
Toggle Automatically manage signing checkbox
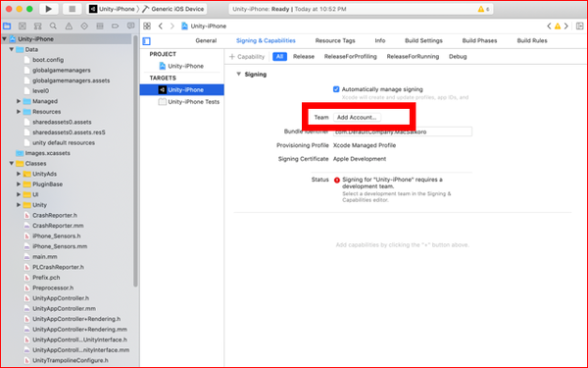[336, 89]
